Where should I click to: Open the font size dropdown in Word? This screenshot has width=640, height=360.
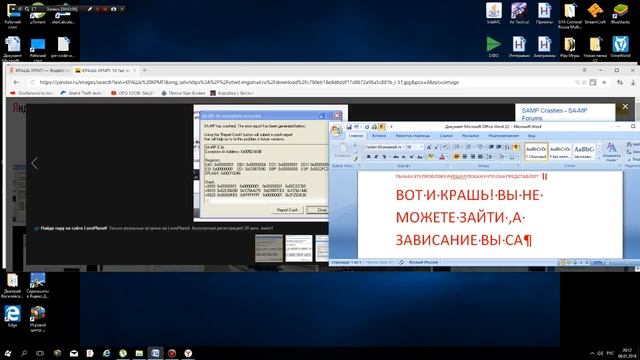tap(422, 147)
